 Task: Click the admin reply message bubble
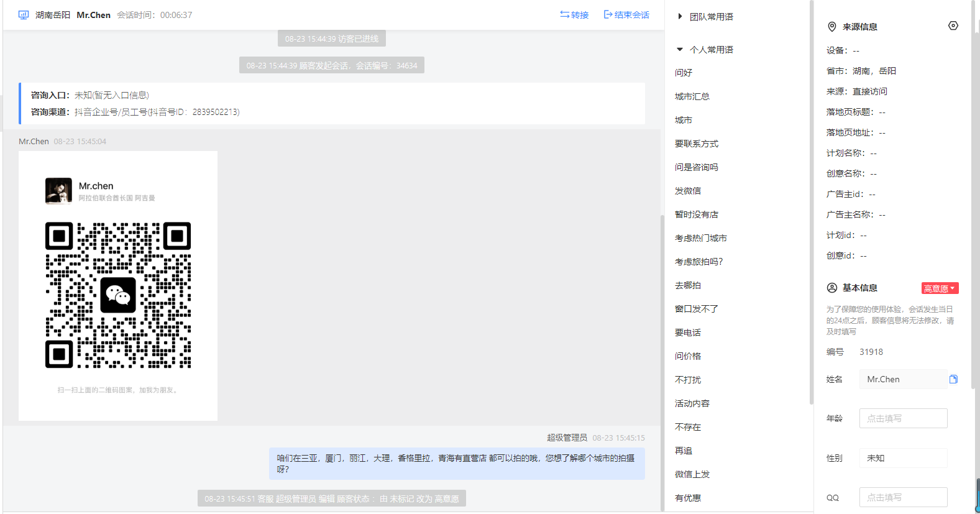click(457, 464)
